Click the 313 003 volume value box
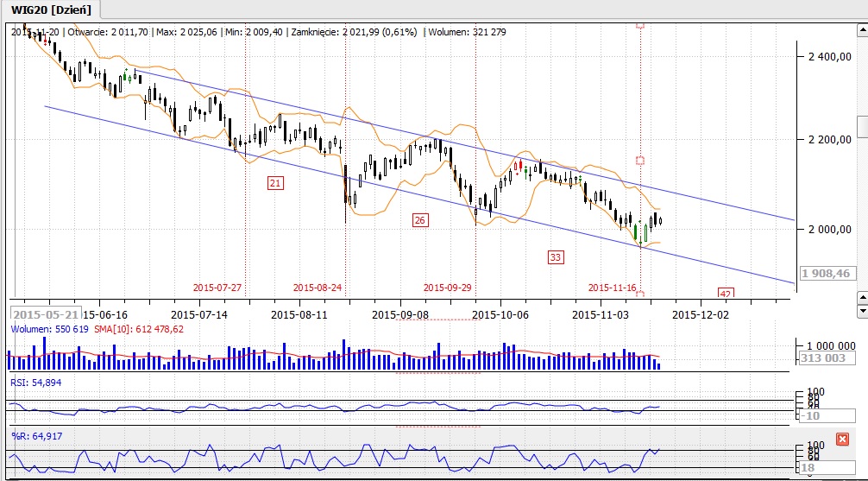The height and width of the screenshot is (481, 868). pos(827,359)
